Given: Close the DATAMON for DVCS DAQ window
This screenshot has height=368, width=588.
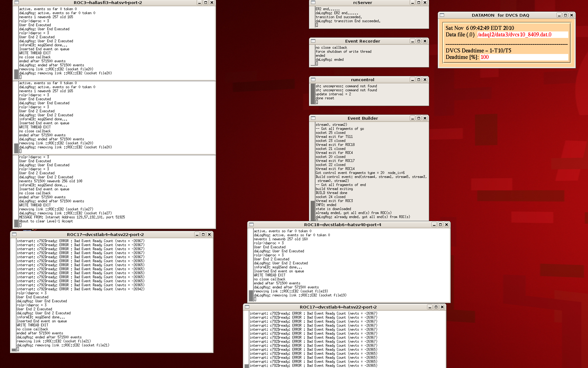Looking at the screenshot, I should tap(572, 15).
